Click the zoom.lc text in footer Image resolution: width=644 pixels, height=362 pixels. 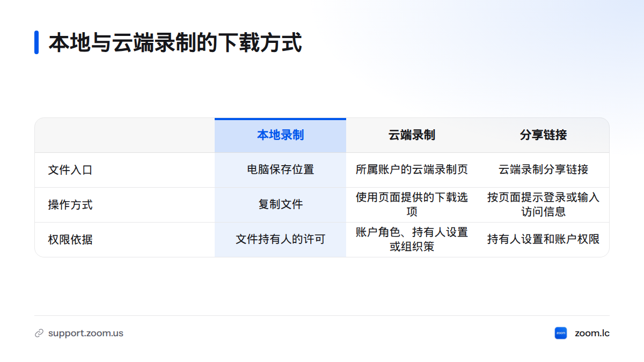click(x=592, y=333)
